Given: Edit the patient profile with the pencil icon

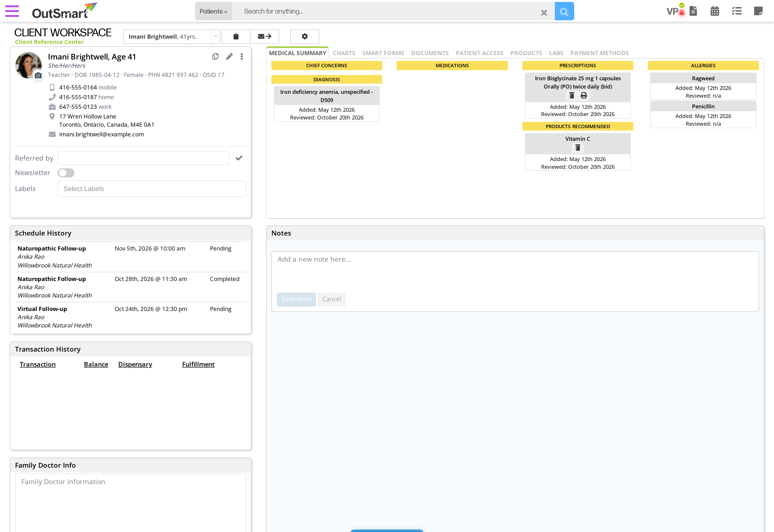Looking at the screenshot, I should tap(229, 57).
